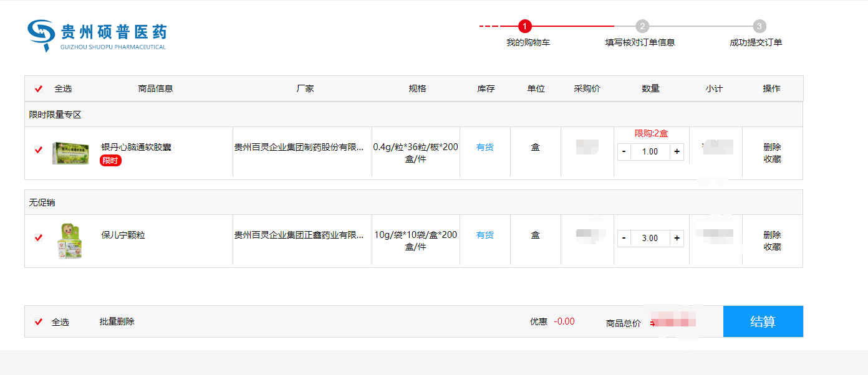Open the 银丹心脑通软胶囊 product name link
This screenshot has height=375, width=868.
pos(136,147)
